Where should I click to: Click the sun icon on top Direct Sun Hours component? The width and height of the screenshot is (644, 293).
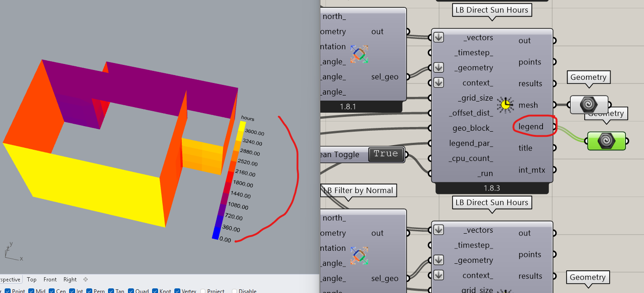tap(505, 105)
